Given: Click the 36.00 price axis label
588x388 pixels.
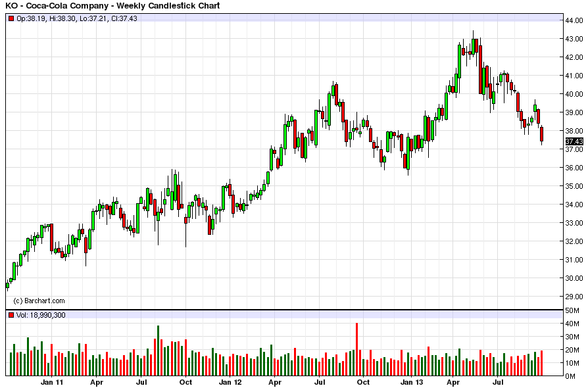Looking at the screenshot, I should pyautogui.click(x=574, y=168).
